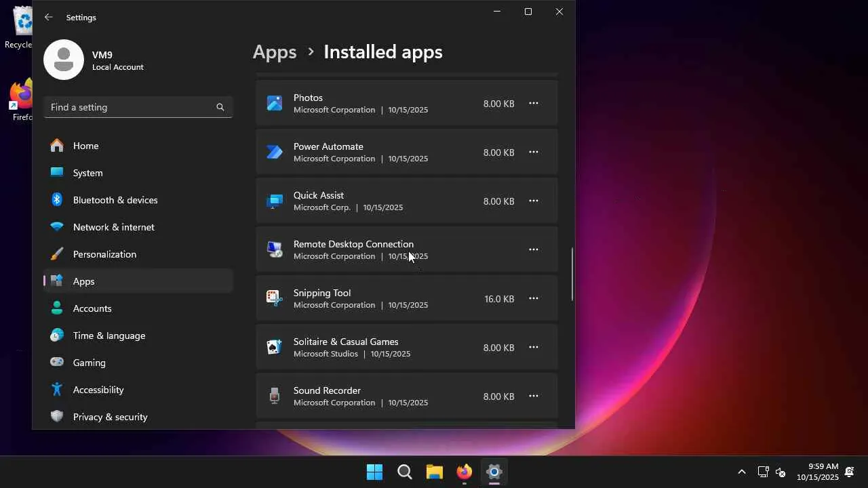Select Personalization in the sidebar
868x488 pixels.
(x=138, y=254)
